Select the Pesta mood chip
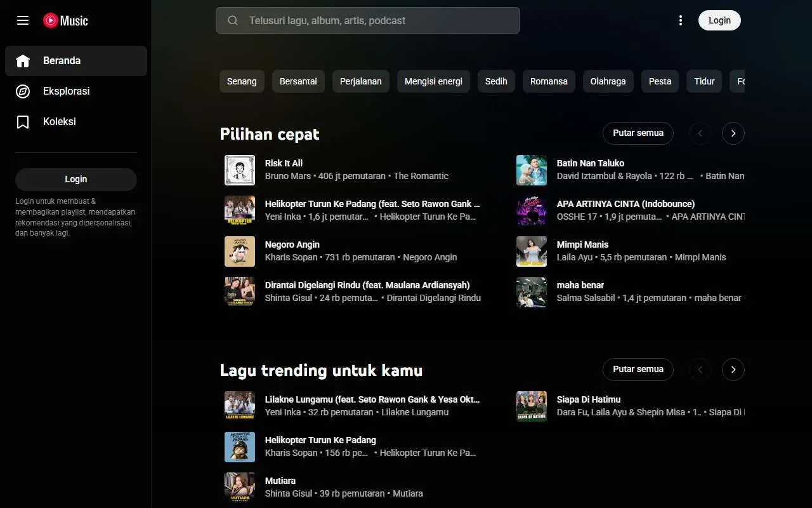812x508 pixels. coord(660,81)
